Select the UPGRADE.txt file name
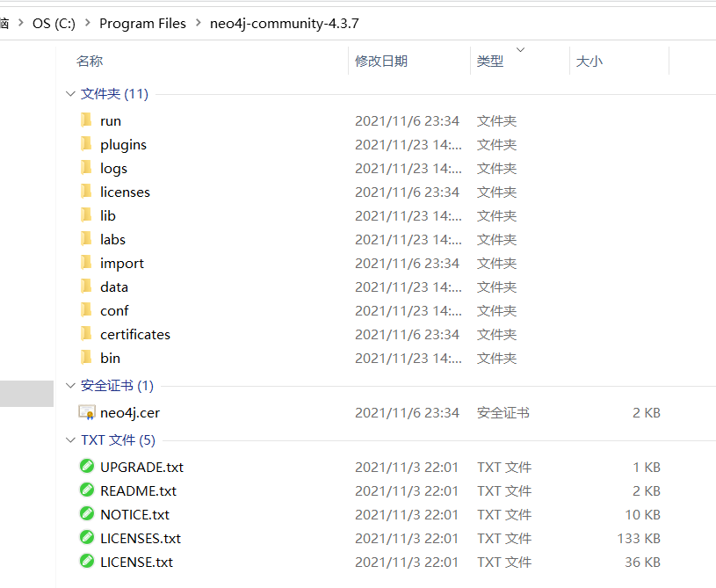The image size is (716, 588). pyautogui.click(x=141, y=467)
